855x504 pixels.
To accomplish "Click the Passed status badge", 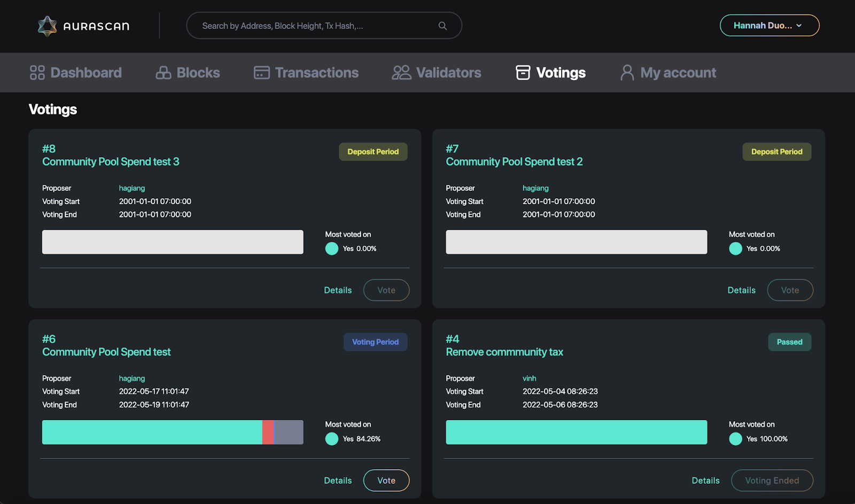I will point(790,342).
